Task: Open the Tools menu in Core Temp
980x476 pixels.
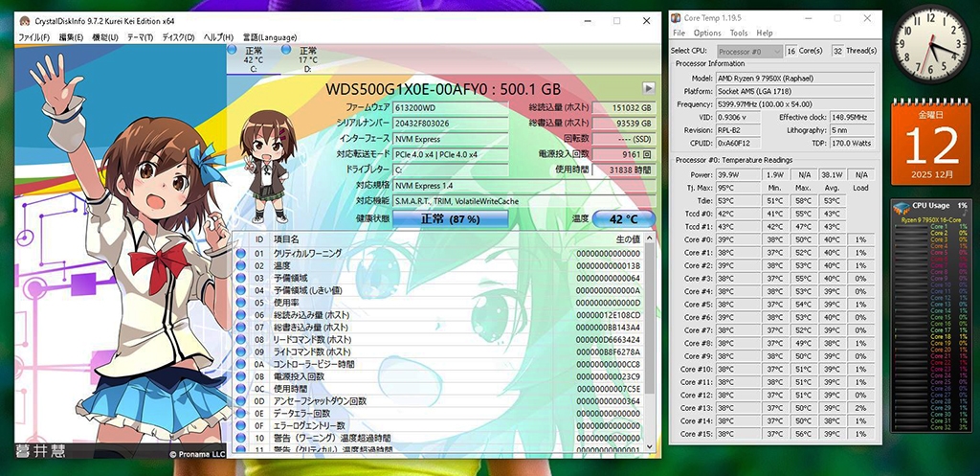Action: click(x=739, y=33)
